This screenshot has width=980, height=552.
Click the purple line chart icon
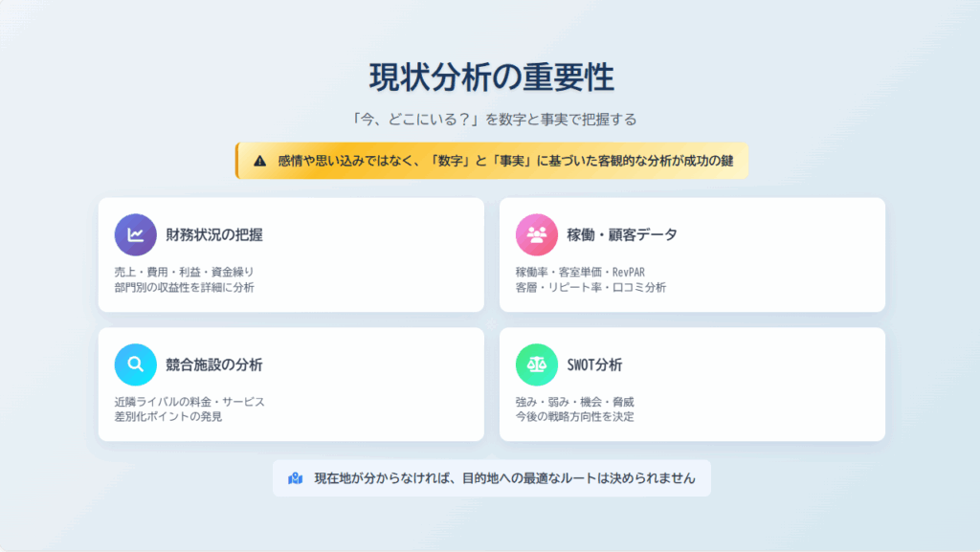coord(136,234)
